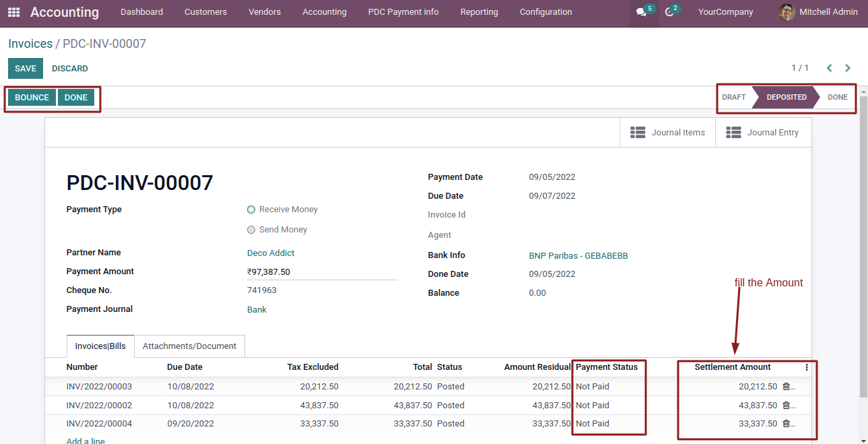Viewport: 868px width, 444px height.
Task: Click due date 09/20/2022 cell
Action: click(x=191, y=424)
